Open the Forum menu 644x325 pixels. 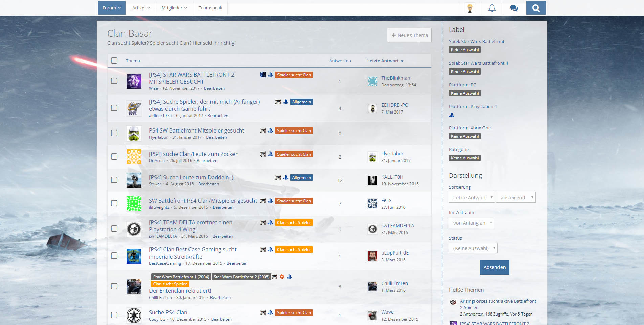tap(112, 8)
